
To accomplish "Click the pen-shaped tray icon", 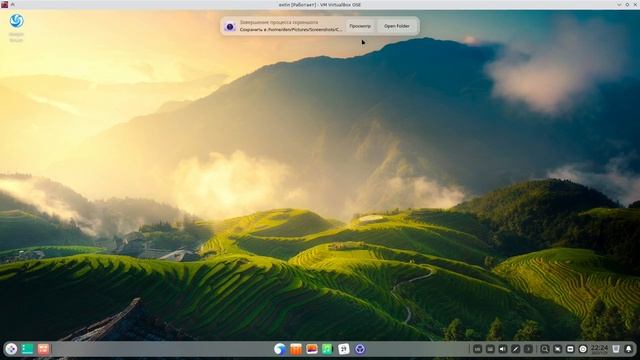I will [516, 349].
